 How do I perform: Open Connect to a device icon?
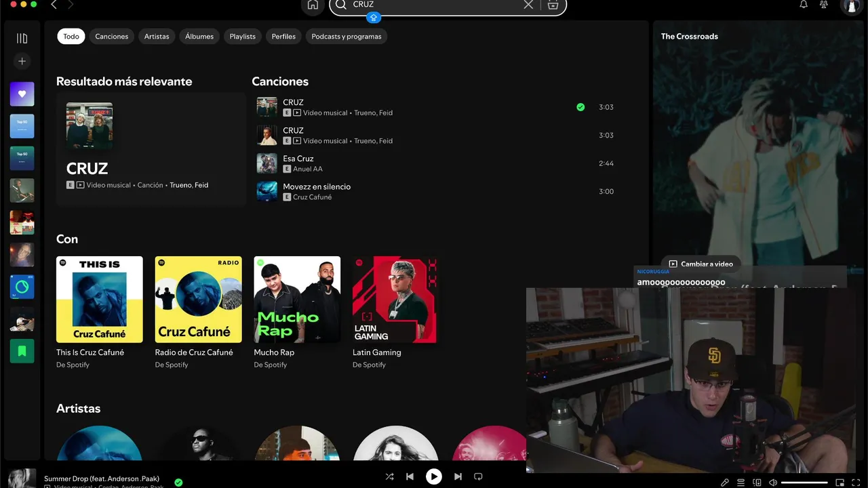click(x=757, y=483)
